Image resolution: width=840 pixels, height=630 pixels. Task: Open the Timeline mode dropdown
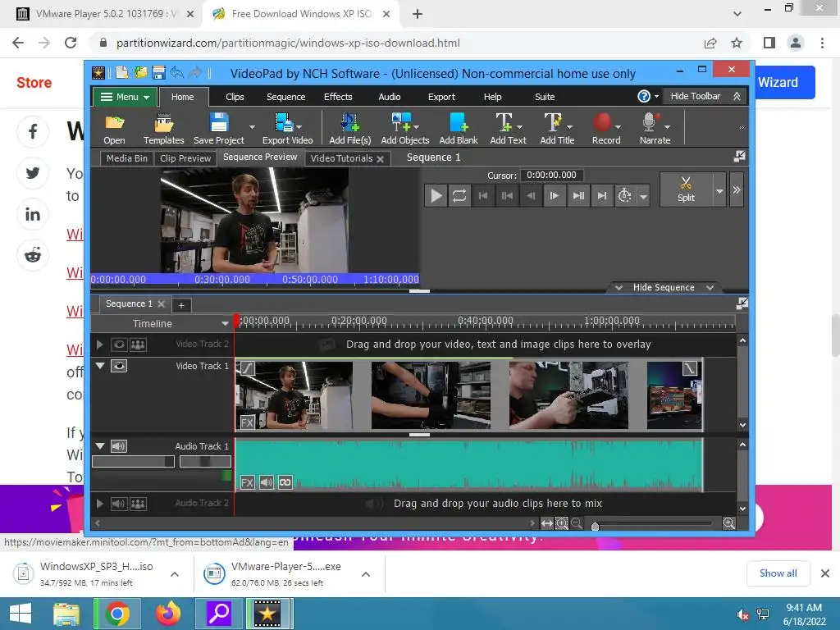(x=225, y=323)
